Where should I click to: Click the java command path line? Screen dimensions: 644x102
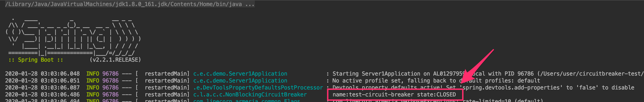pyautogui.click(x=129, y=4)
